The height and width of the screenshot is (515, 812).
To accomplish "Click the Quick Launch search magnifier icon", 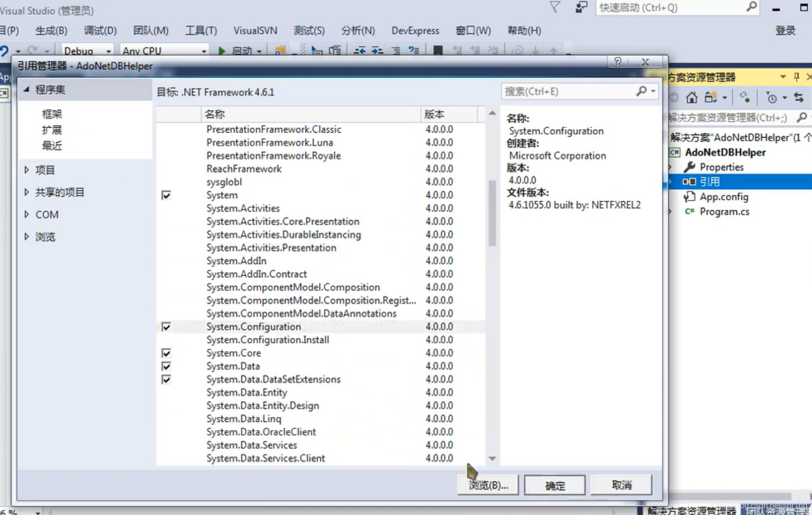I will point(751,7).
